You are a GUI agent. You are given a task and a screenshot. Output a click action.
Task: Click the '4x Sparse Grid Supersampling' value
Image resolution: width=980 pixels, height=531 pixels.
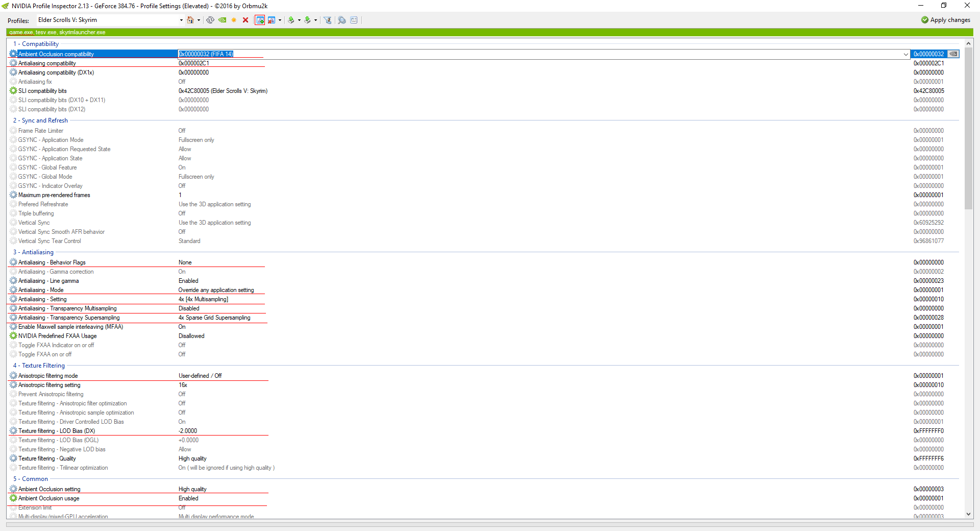click(214, 318)
